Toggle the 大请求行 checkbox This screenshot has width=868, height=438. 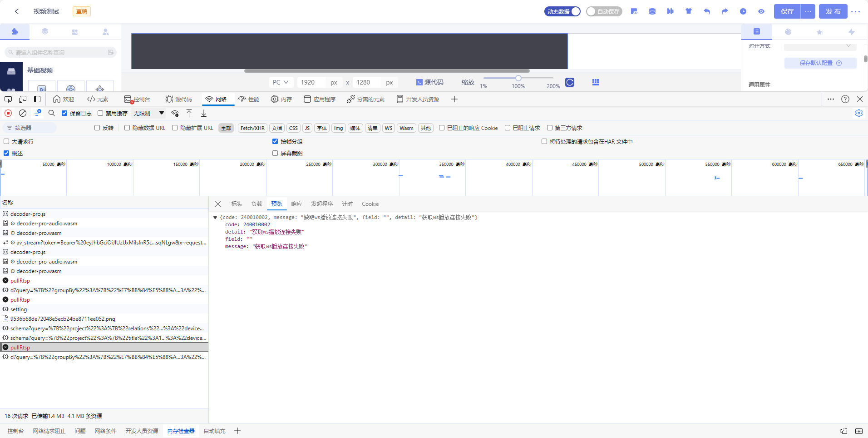[x=6, y=141]
